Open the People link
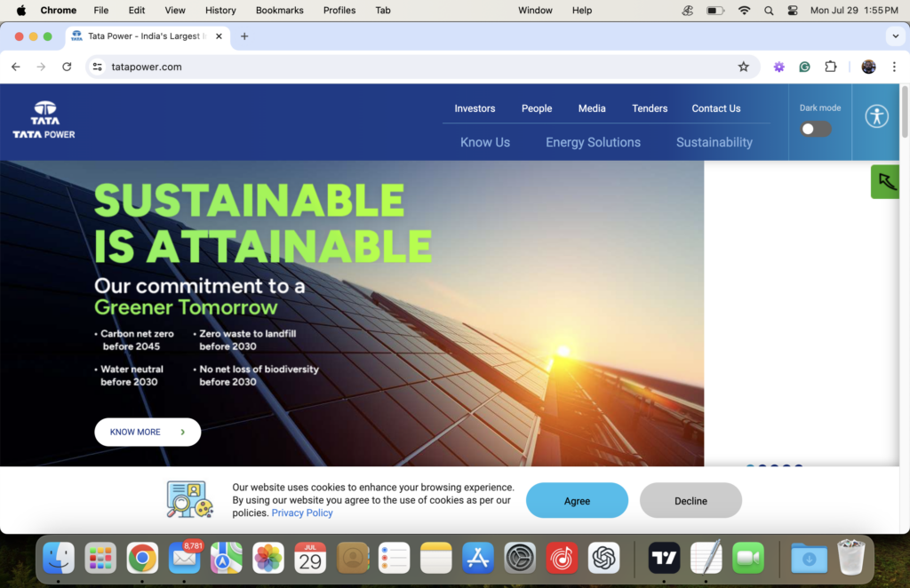910x588 pixels. (x=537, y=108)
